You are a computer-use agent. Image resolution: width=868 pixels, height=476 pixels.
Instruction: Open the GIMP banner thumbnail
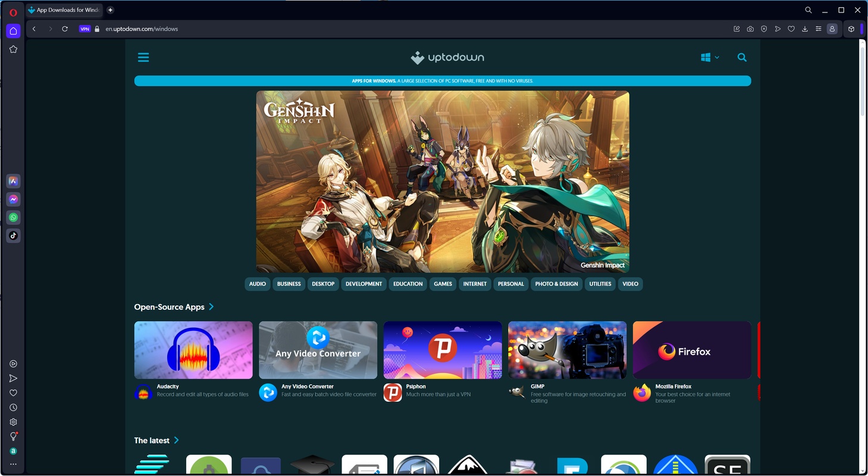point(568,350)
